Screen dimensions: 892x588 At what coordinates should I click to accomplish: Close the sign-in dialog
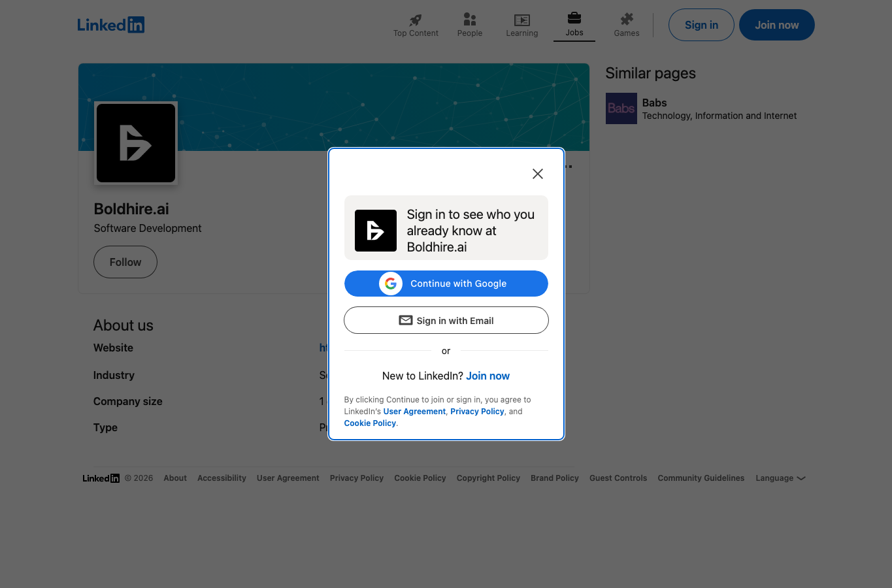538,174
